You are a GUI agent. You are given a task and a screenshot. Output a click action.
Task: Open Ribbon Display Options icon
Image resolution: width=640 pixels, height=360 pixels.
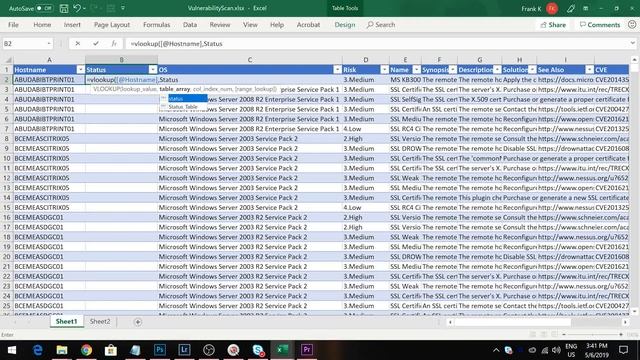[586, 8]
